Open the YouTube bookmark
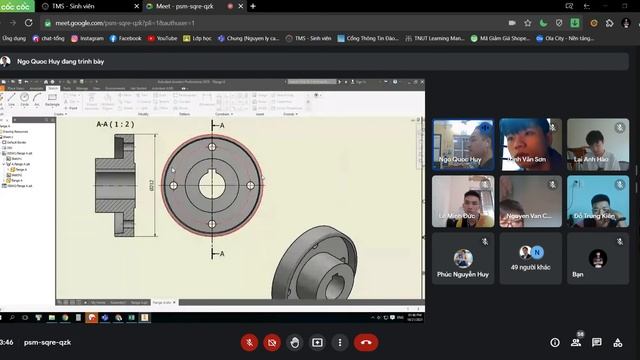Viewport: 640px width, 360px height. pyautogui.click(x=162, y=38)
